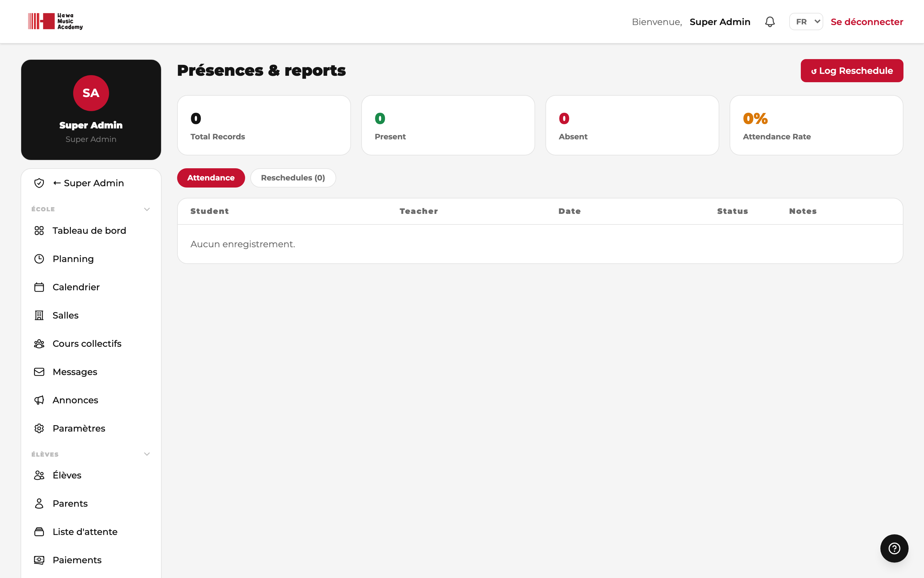Image resolution: width=924 pixels, height=578 pixels.
Task: Open the FR language dropdown
Action: coord(806,22)
